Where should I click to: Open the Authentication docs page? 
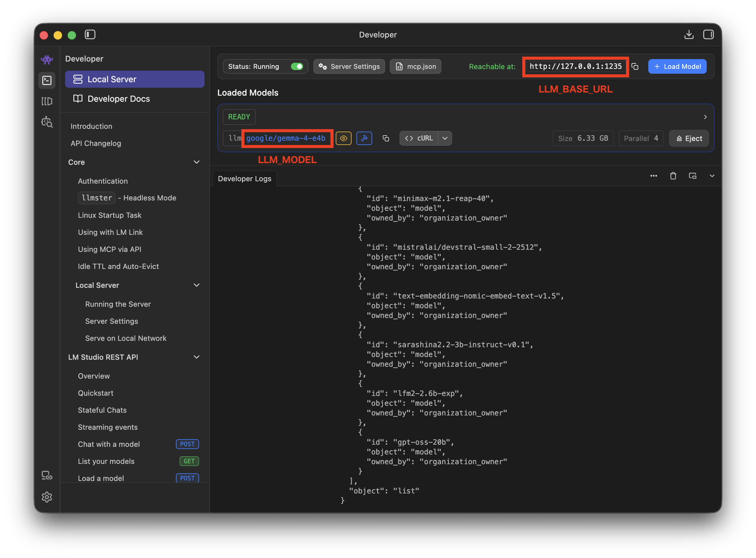coord(103,181)
